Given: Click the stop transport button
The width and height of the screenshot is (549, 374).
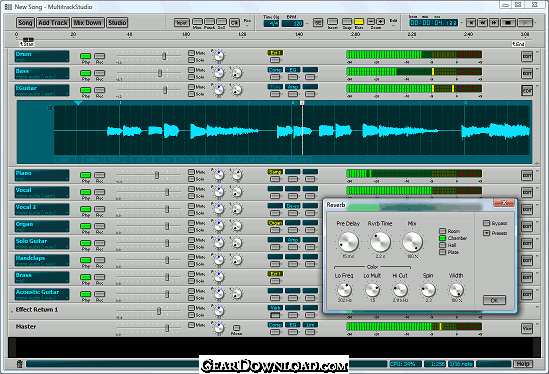Looking at the screenshot, I should (x=508, y=23).
